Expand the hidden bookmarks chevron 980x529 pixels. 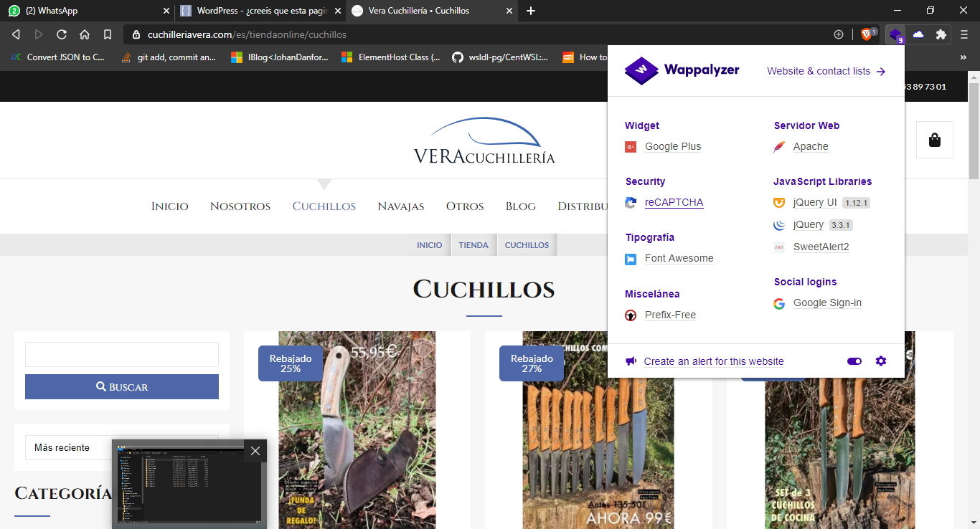pos(963,57)
